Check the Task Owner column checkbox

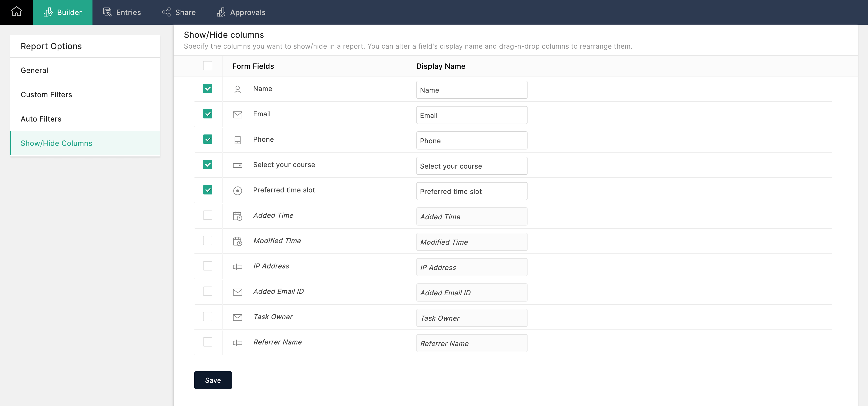207,316
